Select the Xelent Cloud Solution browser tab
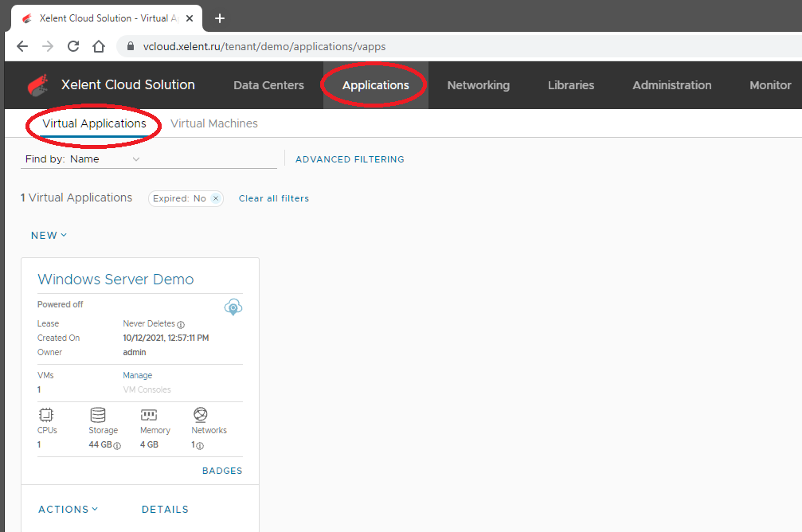The width and height of the screenshot is (802, 532). tap(107, 18)
